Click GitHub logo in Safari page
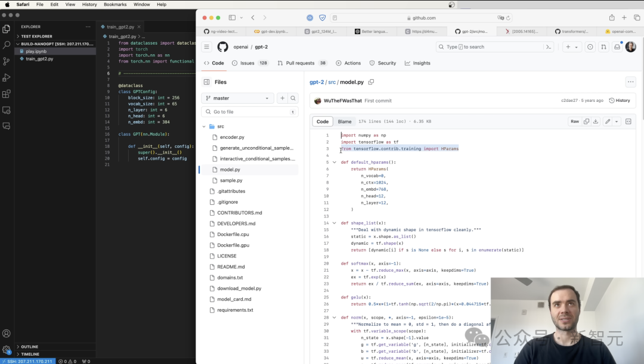The width and height of the screenshot is (644, 364). pyautogui.click(x=222, y=47)
